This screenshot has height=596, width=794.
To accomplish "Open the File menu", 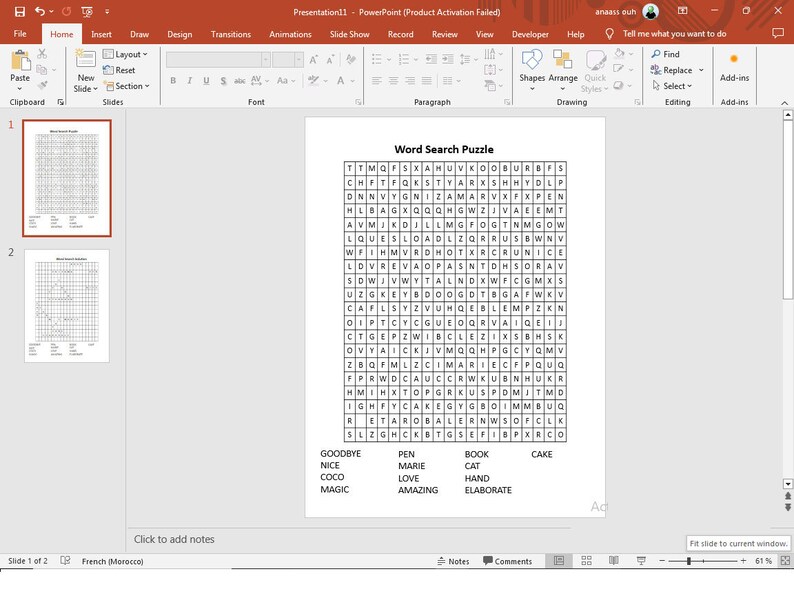I will tap(20, 34).
